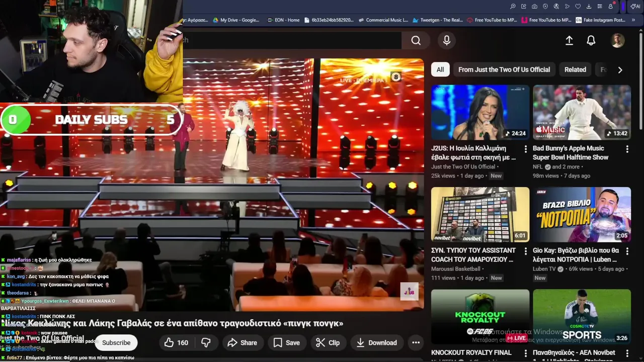Subscribe to Just the Two Of Us Official

tap(116, 343)
